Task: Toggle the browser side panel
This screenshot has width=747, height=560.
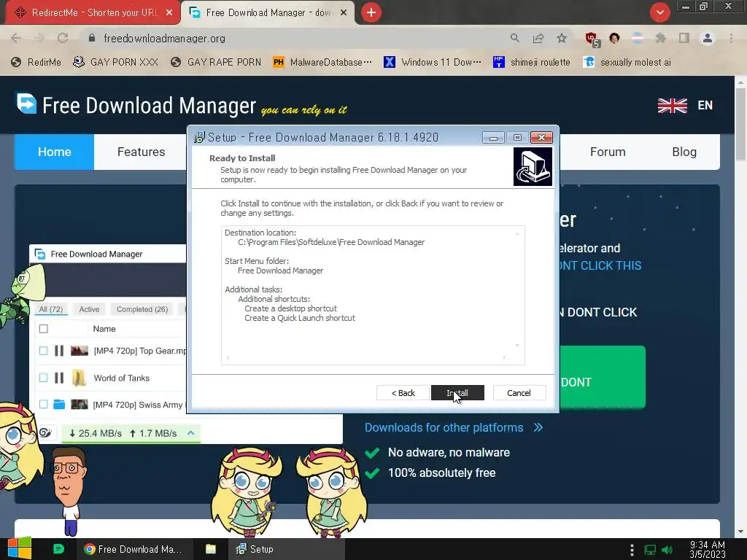Action: point(684,38)
